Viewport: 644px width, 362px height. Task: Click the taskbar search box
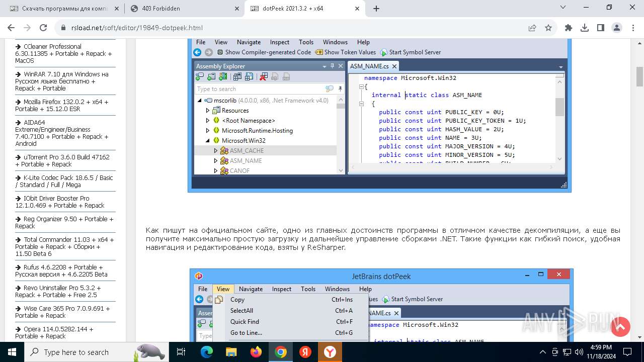[x=97, y=352]
